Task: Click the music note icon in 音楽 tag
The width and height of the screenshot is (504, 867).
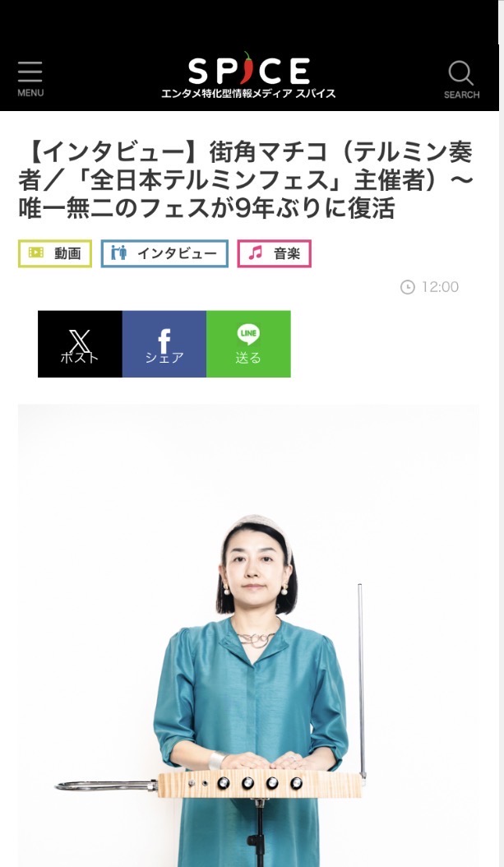Action: pos(255,253)
